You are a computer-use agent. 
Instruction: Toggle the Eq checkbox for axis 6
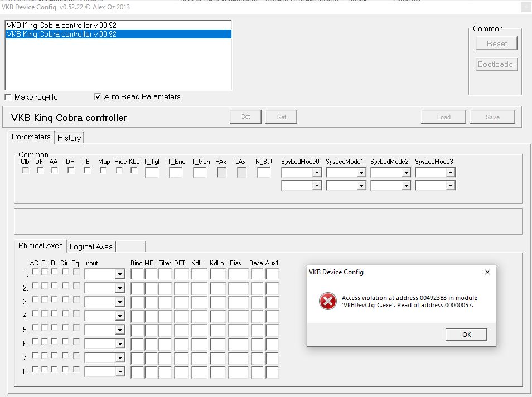tap(76, 341)
